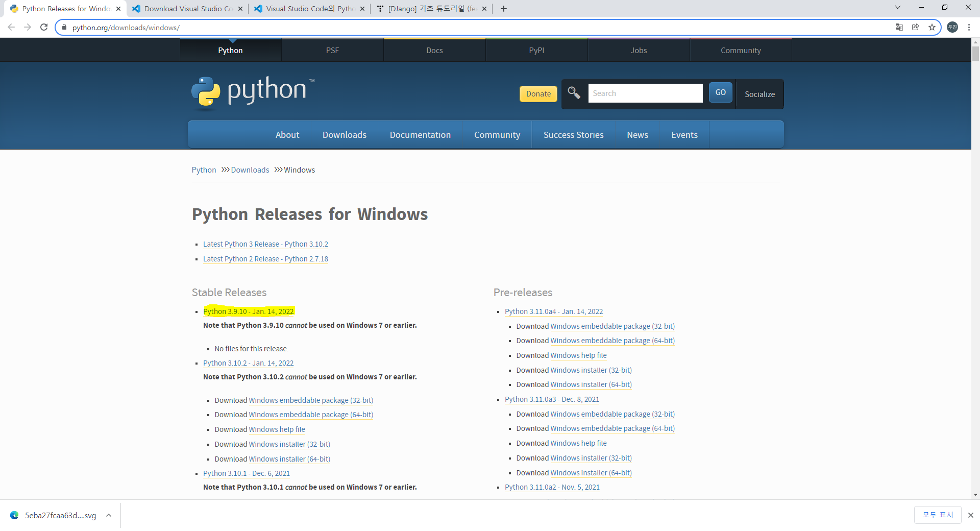Select the Community top navigation tab
Screen dimensions: 980x531
click(741, 50)
